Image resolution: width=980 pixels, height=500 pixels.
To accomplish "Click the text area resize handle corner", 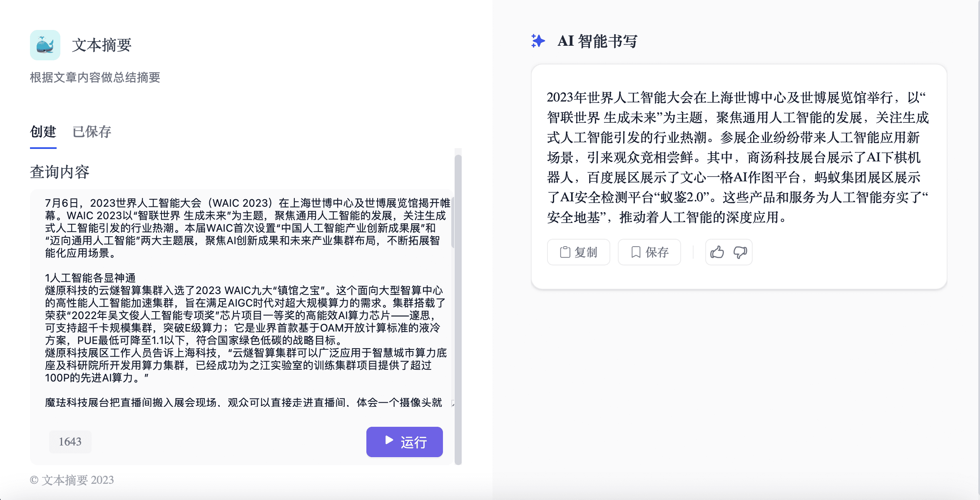I will pos(453,403).
